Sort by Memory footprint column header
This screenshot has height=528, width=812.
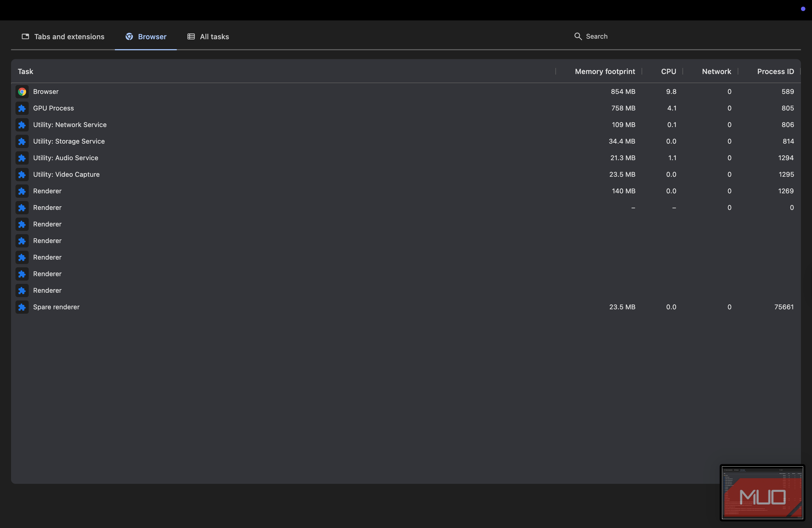click(x=605, y=72)
